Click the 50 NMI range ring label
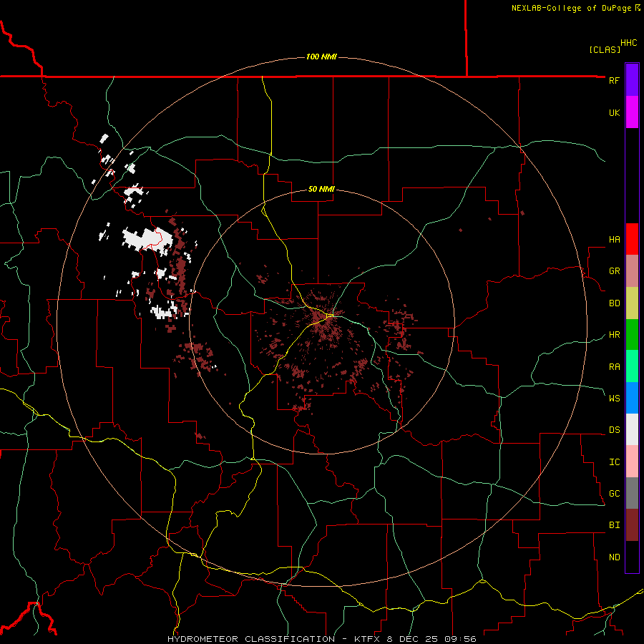Screen dimensions: 644x644 click(x=321, y=189)
